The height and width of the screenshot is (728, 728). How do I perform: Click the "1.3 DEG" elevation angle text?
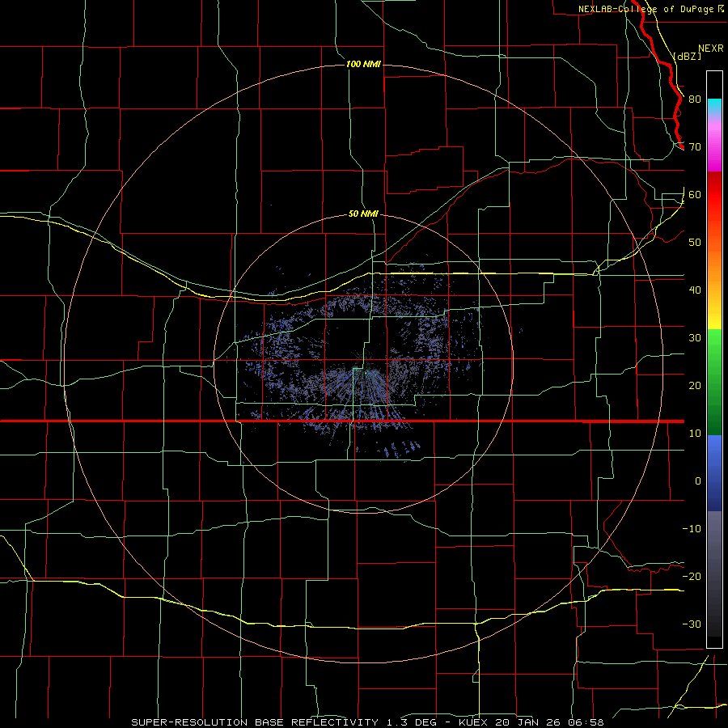pyautogui.click(x=412, y=722)
